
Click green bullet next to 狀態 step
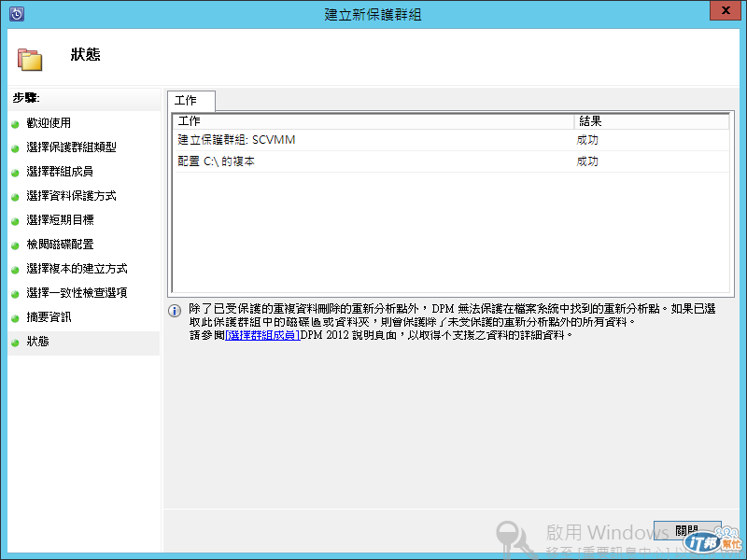tap(15, 343)
